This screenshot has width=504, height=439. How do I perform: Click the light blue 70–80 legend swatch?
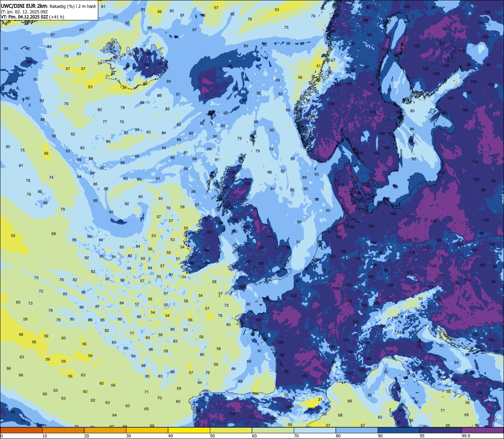(x=315, y=430)
